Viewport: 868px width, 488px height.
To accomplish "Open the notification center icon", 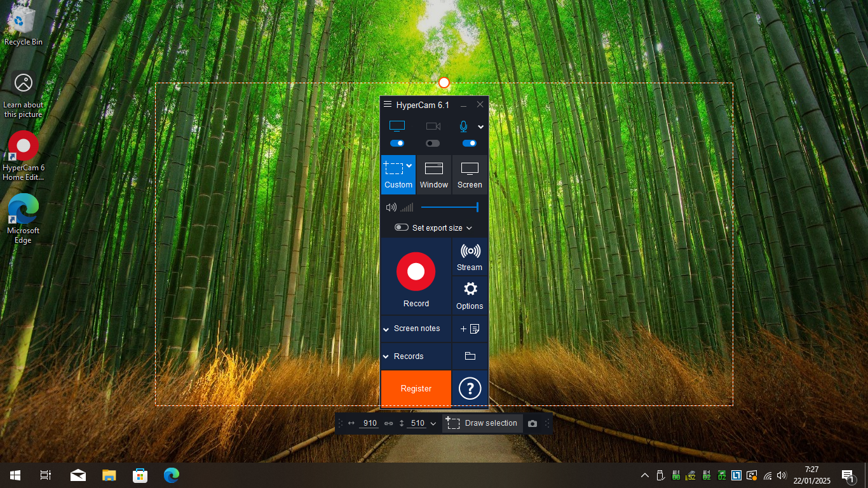I will pos(848,475).
